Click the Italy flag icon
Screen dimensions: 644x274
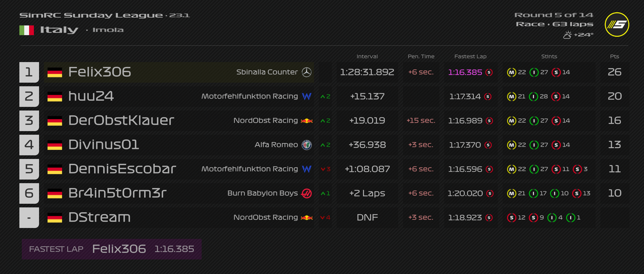pyautogui.click(x=27, y=30)
